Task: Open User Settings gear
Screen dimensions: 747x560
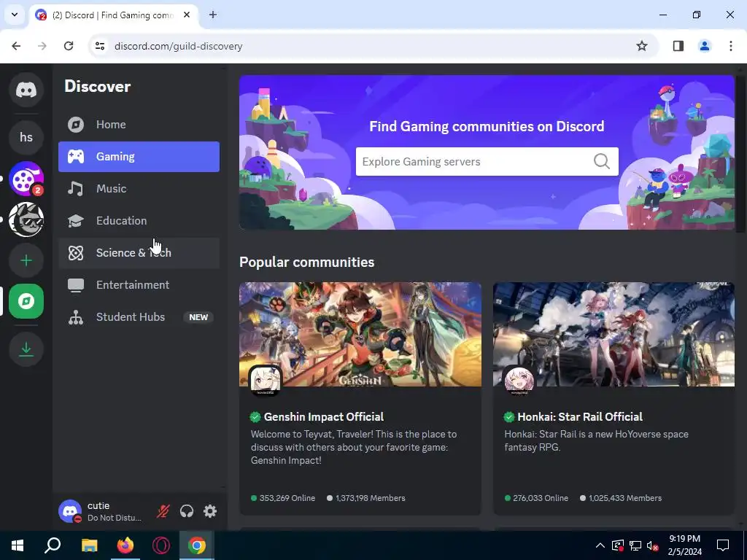Action: tap(210, 511)
